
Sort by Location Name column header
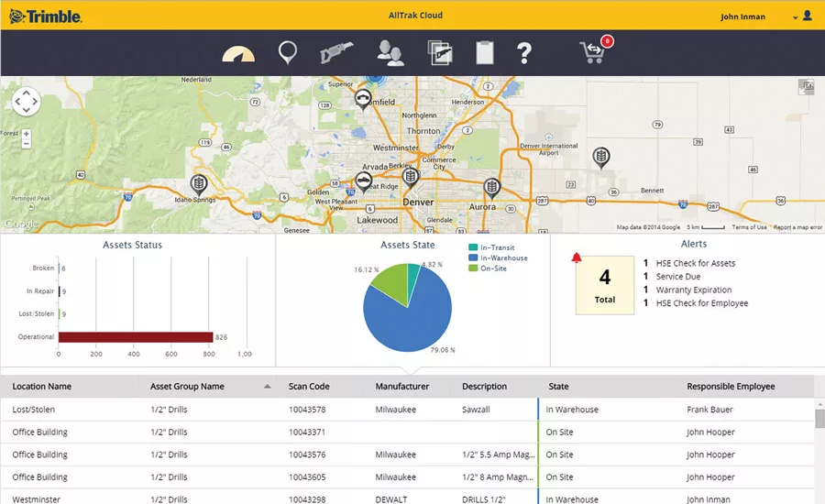[42, 386]
